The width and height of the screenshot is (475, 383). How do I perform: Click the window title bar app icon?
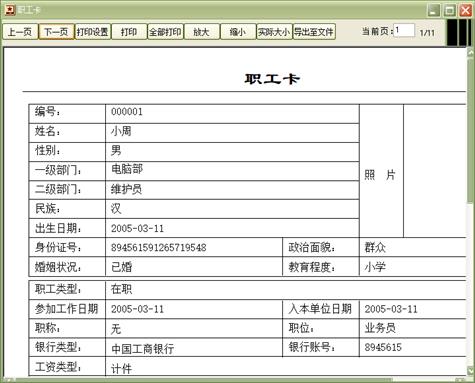click(x=10, y=10)
